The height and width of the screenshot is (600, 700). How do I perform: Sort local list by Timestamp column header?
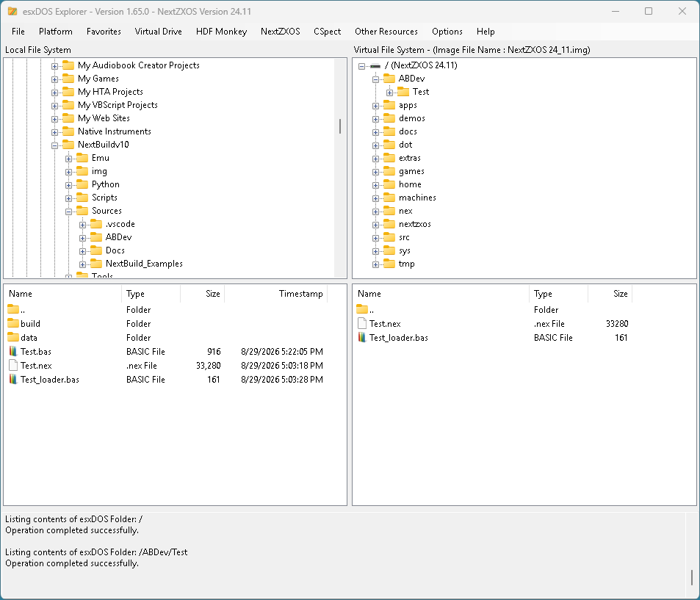pyautogui.click(x=276, y=293)
